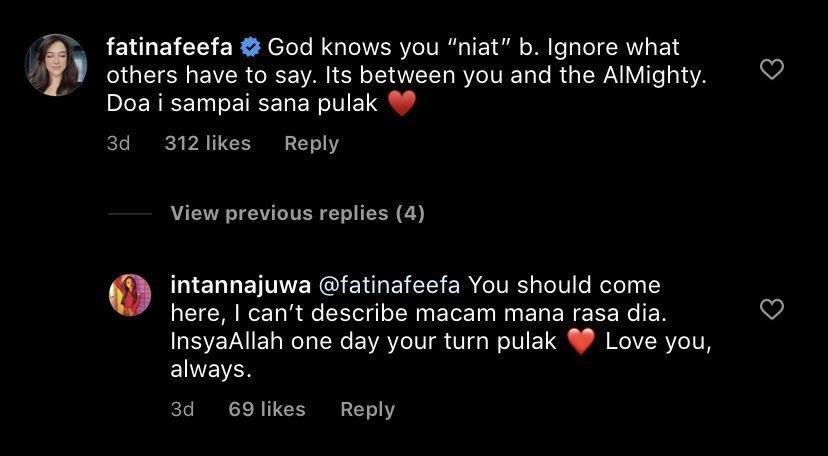The image size is (828, 456).
Task: Click the red heart emoji after "sana pulak"
Action: [401, 103]
